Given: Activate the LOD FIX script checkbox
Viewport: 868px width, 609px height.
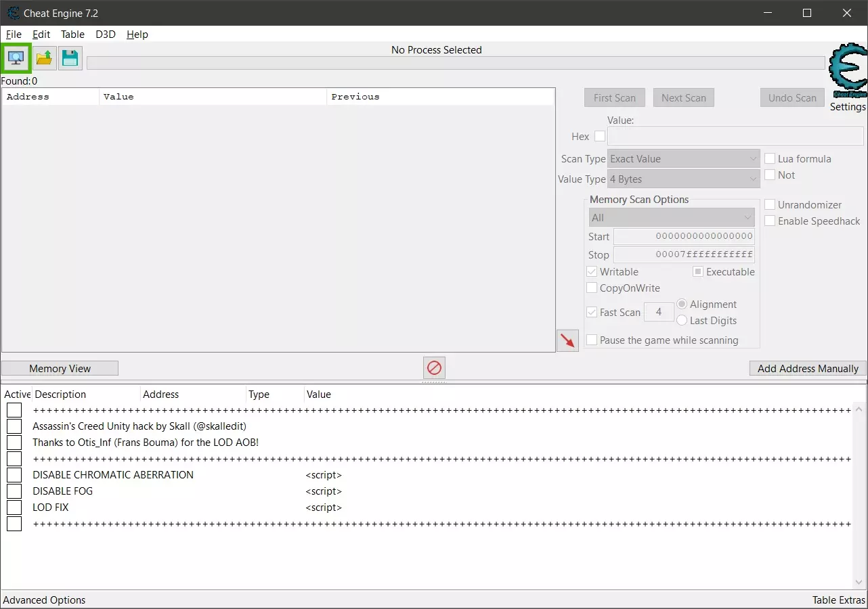Looking at the screenshot, I should click(x=14, y=507).
